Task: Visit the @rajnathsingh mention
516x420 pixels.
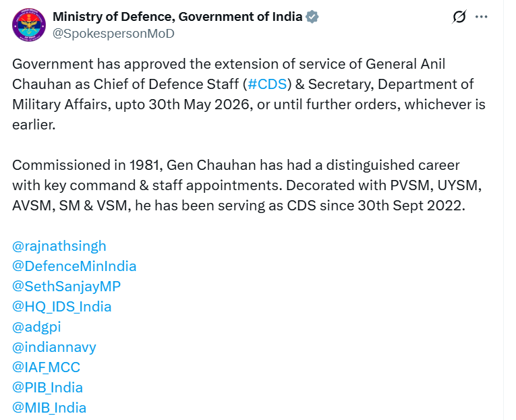Action: [x=59, y=246]
